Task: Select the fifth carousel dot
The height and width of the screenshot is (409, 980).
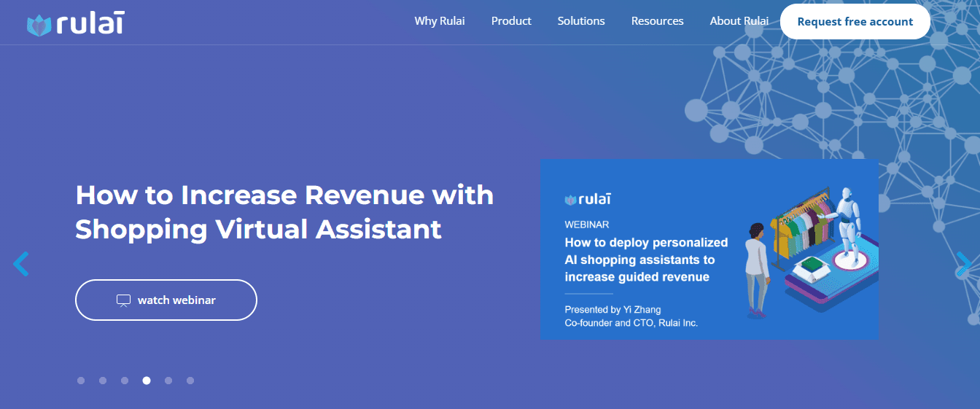Action: (x=168, y=381)
